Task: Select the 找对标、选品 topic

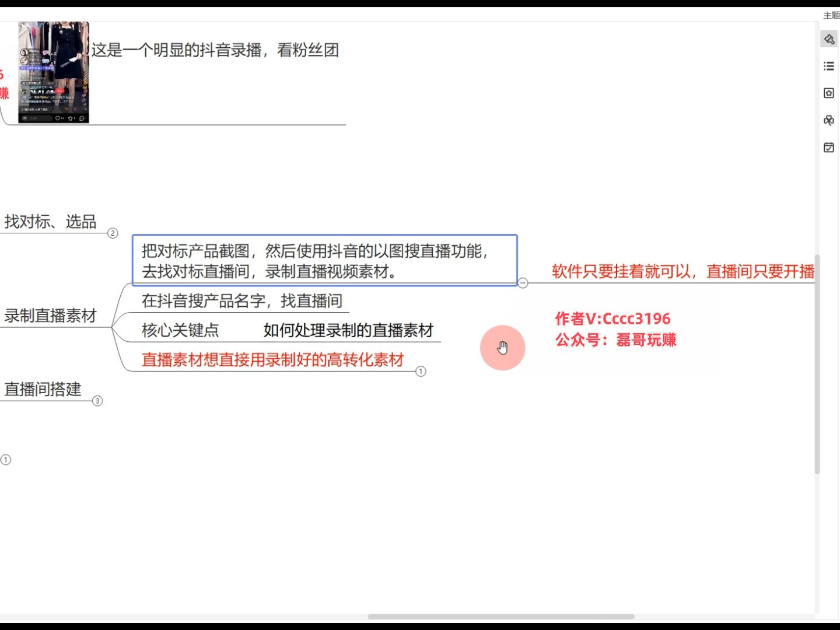Action: 50,222
